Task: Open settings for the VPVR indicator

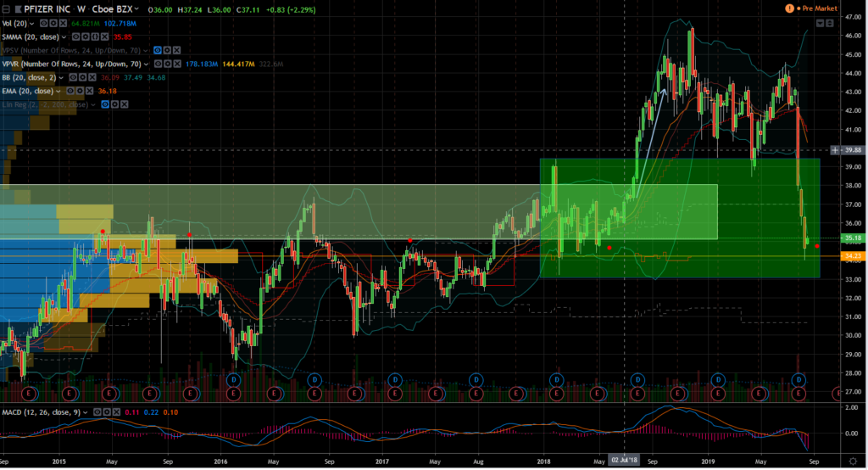Action: pyautogui.click(x=168, y=64)
